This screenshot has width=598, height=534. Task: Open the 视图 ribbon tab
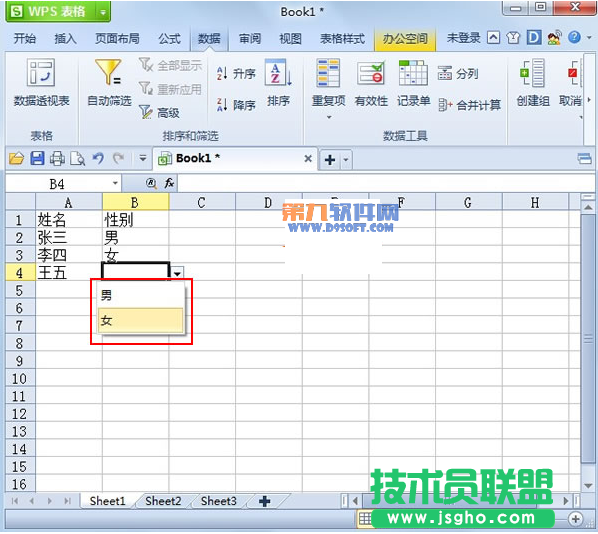(290, 38)
